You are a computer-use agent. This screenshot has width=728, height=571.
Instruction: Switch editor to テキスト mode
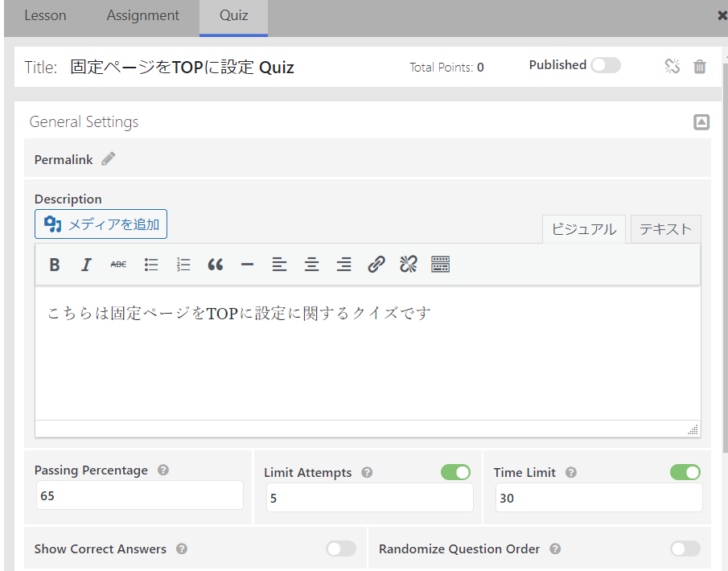point(665,229)
